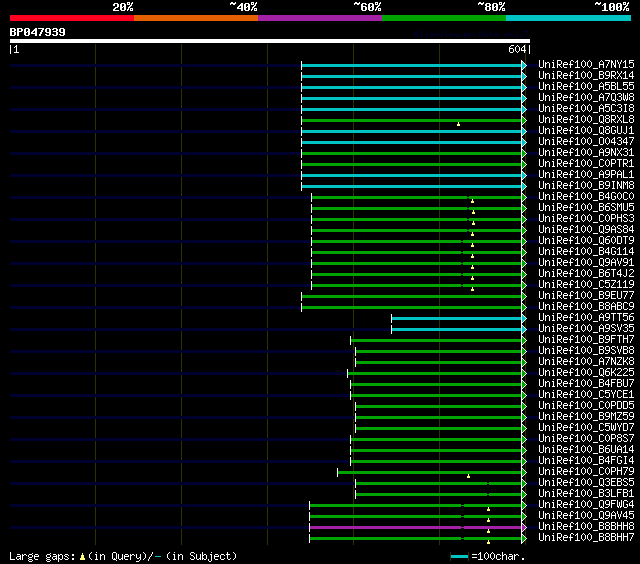This screenshot has width=640, height=564.
Task: Click the UniRef100_Q9AV45 label
Action: (x=586, y=516)
